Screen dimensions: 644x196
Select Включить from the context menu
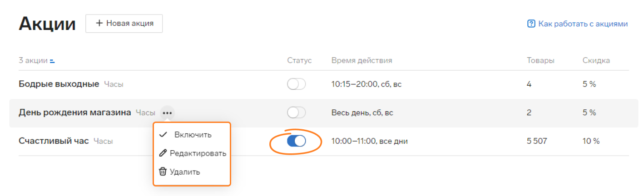192,135
